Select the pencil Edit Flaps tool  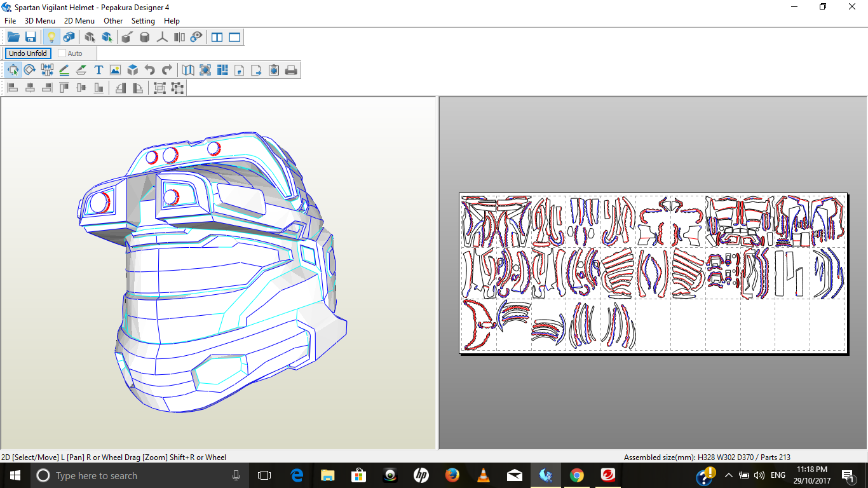(64, 70)
